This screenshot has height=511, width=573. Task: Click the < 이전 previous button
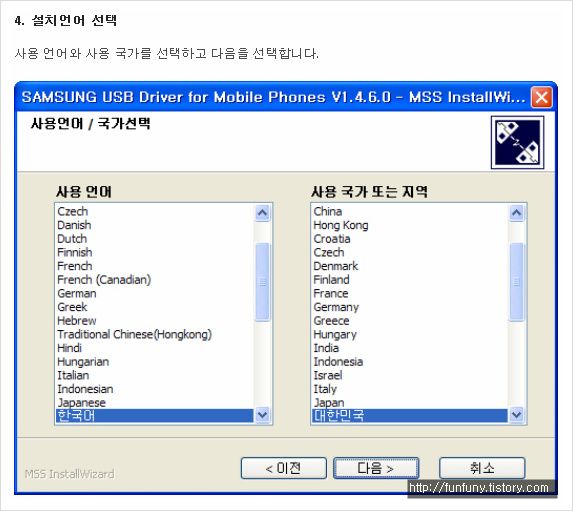tap(284, 468)
